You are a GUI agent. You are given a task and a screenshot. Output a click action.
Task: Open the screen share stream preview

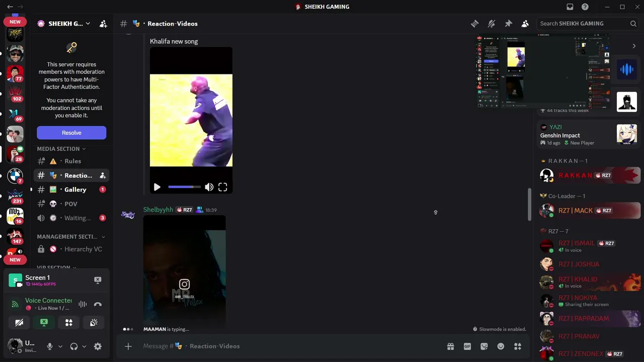point(543,71)
